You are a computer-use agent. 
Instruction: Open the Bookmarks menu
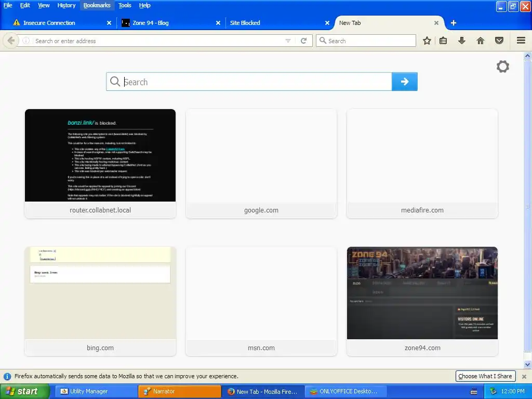point(97,5)
